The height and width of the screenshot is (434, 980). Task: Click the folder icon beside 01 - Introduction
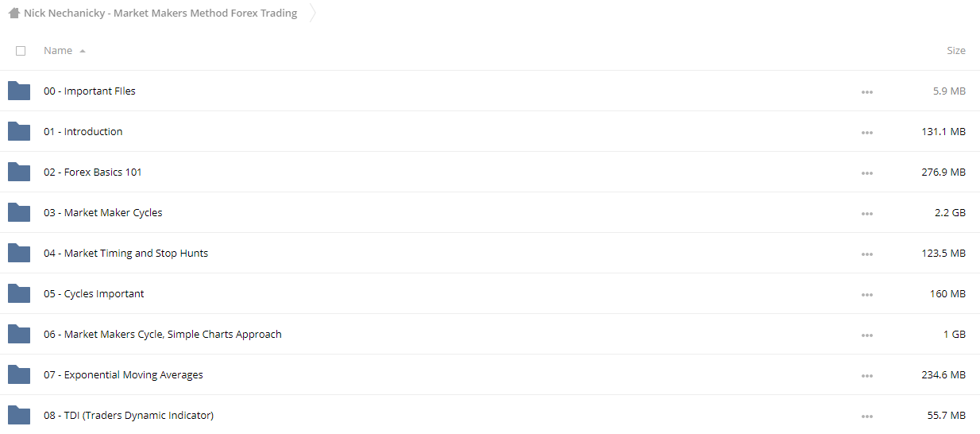click(19, 131)
